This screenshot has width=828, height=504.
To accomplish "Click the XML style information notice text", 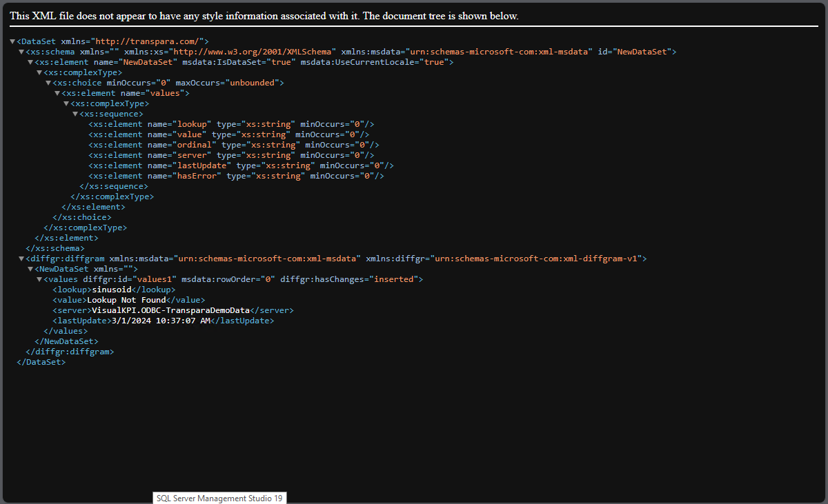I will pyautogui.click(x=264, y=16).
